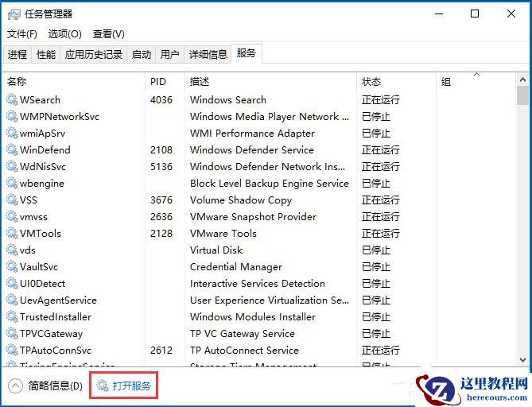
Task: Click the VaultSvc service gear icon
Action: pos(12,266)
